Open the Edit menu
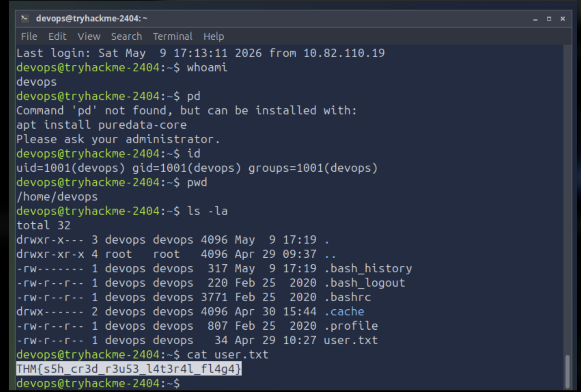The height and width of the screenshot is (392, 581). click(57, 37)
